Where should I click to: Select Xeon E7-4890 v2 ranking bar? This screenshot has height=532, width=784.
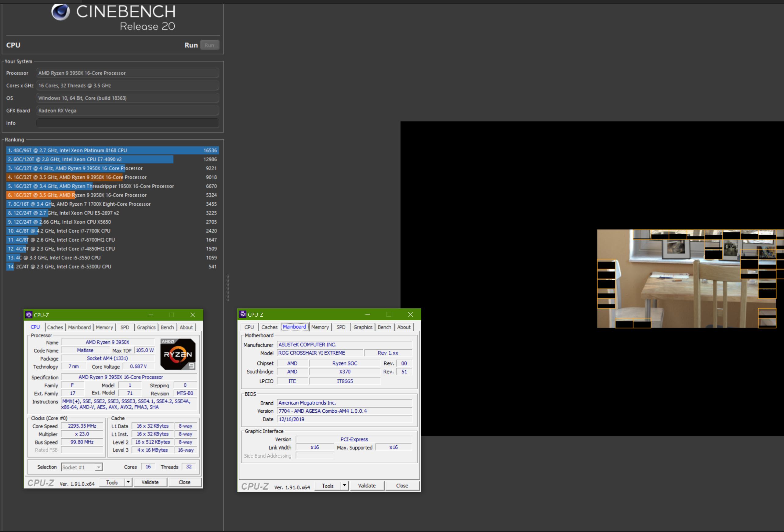click(x=112, y=159)
